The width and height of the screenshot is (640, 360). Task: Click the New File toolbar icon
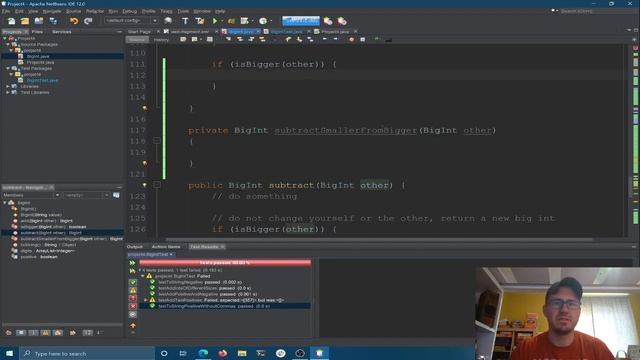pos(11,21)
